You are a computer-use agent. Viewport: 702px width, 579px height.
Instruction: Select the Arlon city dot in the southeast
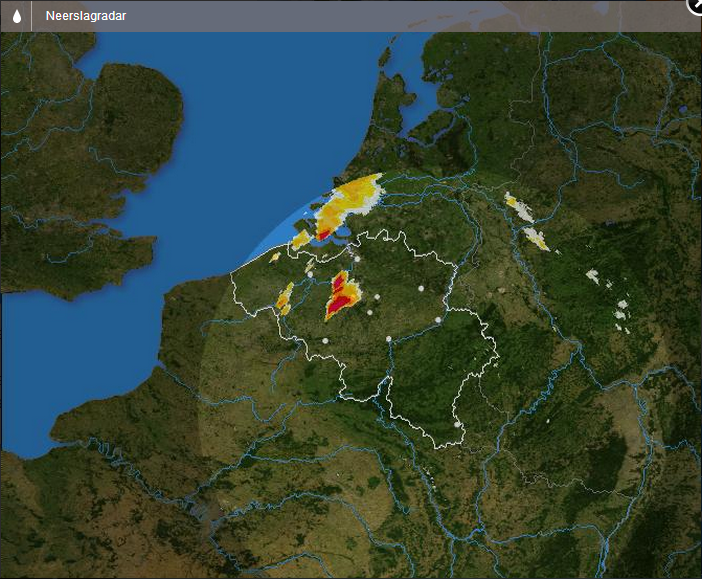pyautogui.click(x=457, y=424)
